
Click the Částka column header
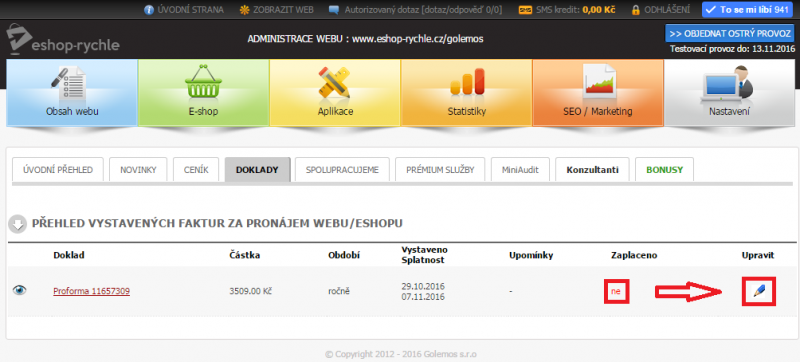(245, 255)
